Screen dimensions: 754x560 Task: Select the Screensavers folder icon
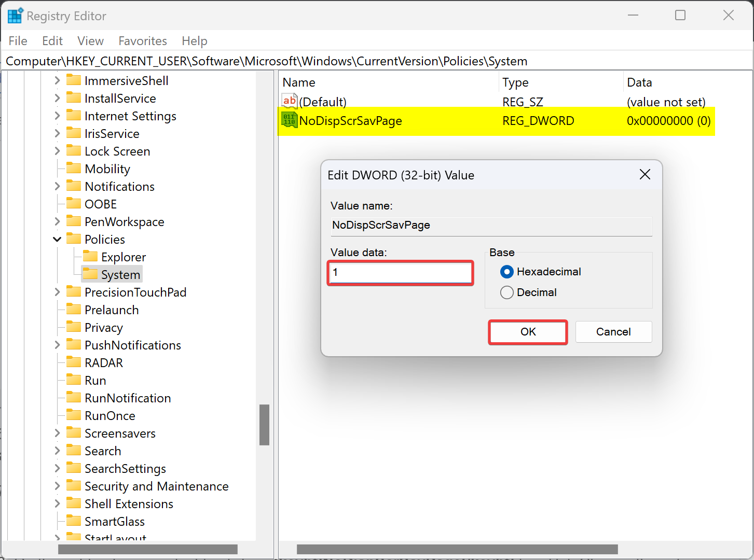(x=74, y=432)
